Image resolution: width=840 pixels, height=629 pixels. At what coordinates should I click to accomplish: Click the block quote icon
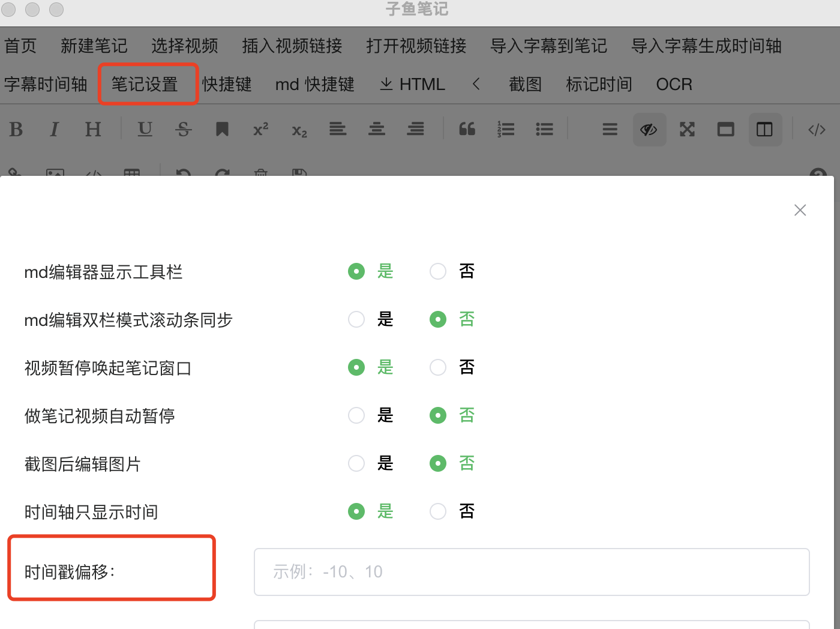tap(467, 130)
